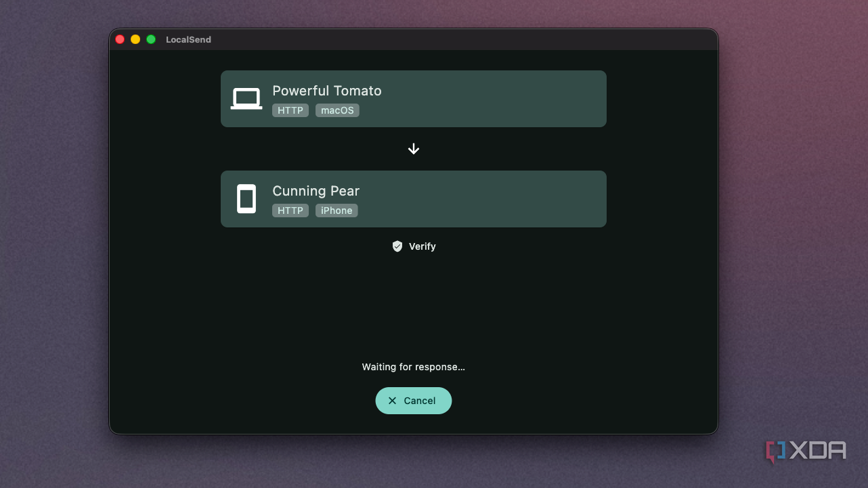Viewport: 868px width, 488px height.
Task: Close the LocalSend window with the red button
Action: point(120,39)
